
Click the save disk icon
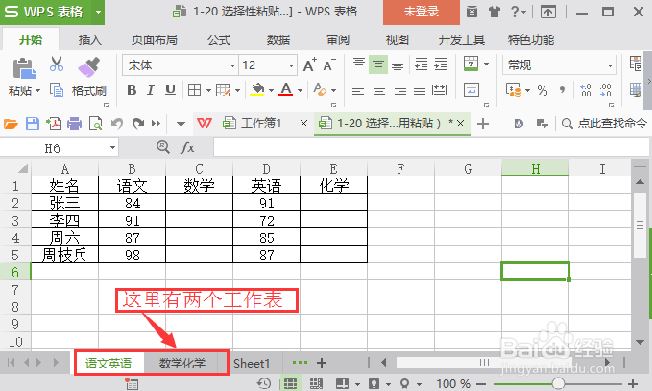(32, 124)
